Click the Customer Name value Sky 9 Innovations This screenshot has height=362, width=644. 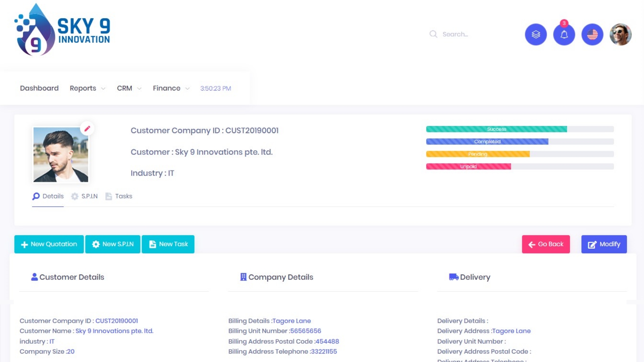pyautogui.click(x=114, y=331)
